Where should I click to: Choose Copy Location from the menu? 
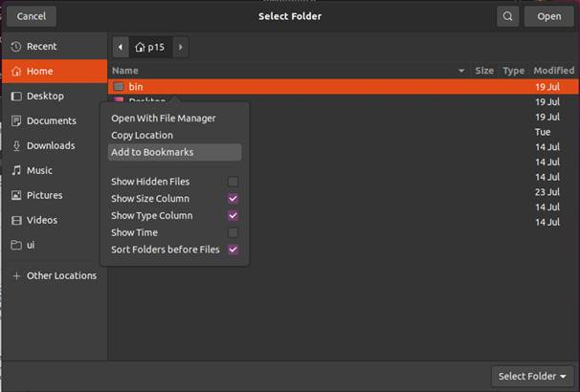tap(174, 135)
